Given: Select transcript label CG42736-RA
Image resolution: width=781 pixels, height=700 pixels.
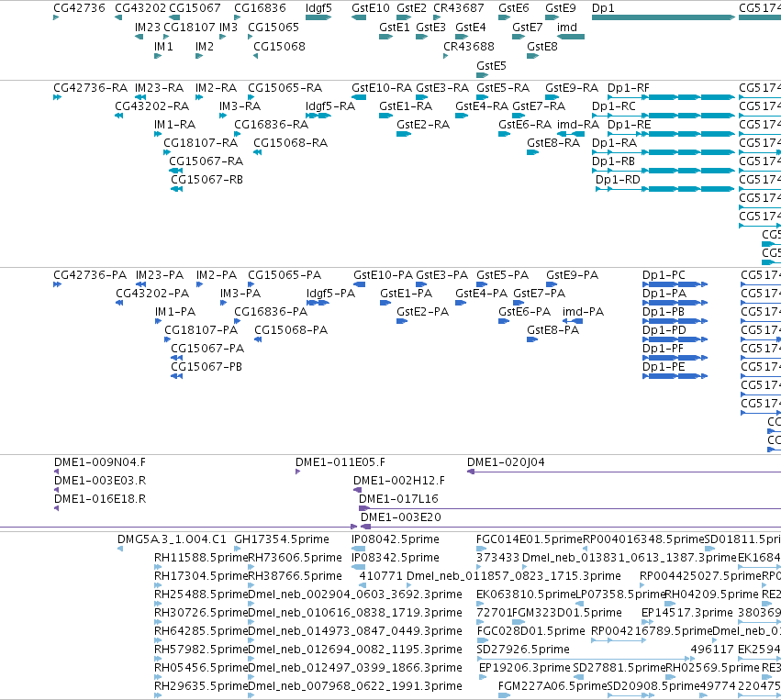Looking at the screenshot, I should (90, 88).
